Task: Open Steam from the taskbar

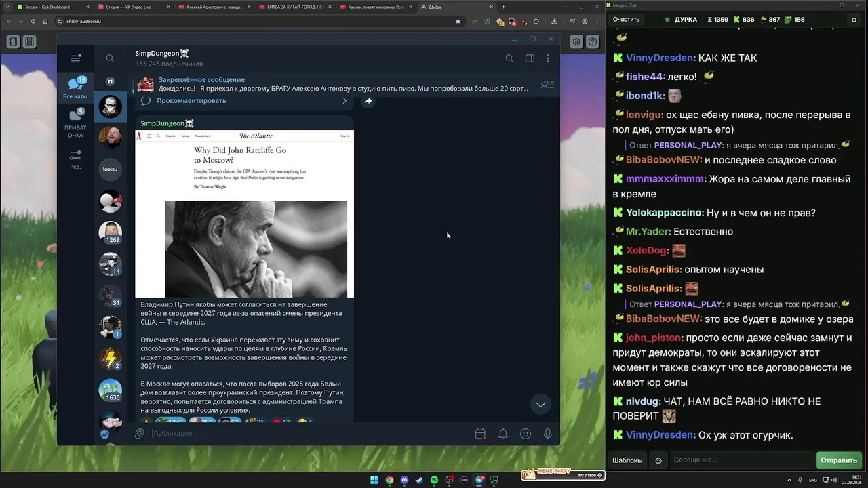Action: pyautogui.click(x=419, y=480)
